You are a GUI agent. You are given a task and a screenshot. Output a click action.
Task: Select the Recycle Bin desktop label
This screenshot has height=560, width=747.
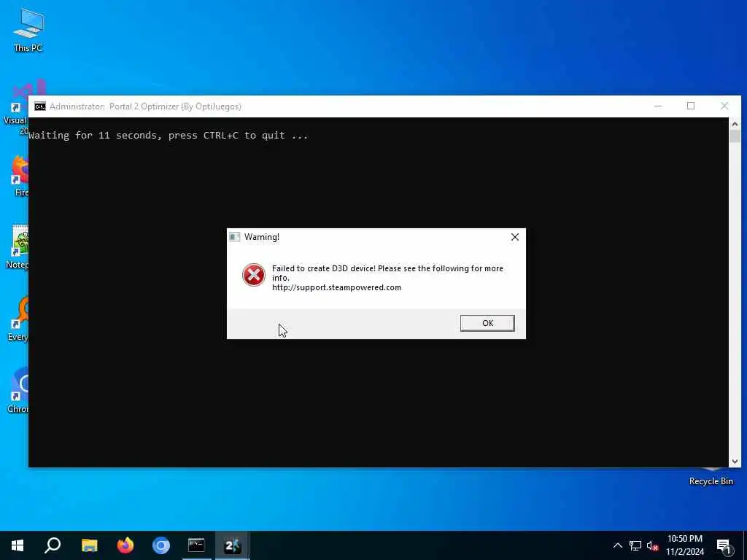[711, 481]
